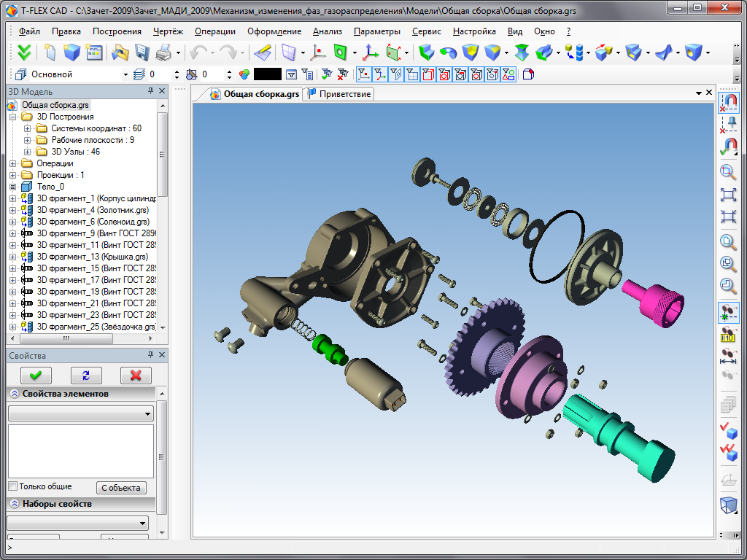
Task: Expand the 'Системы координат : 60' tree node
Action: click(x=28, y=128)
